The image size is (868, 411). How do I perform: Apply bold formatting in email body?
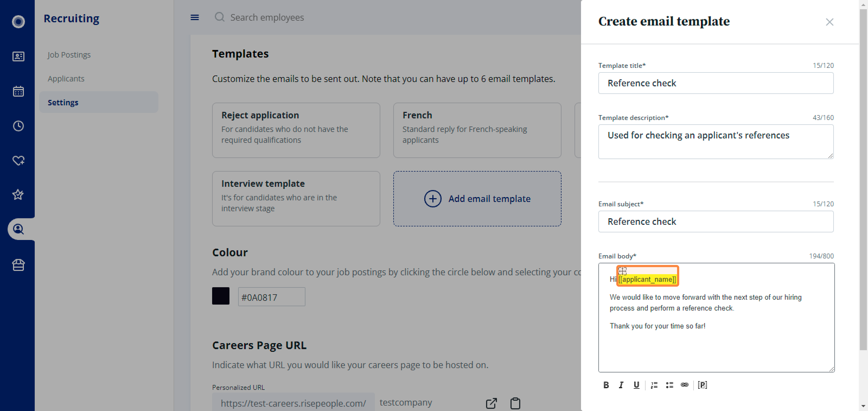coord(606,385)
